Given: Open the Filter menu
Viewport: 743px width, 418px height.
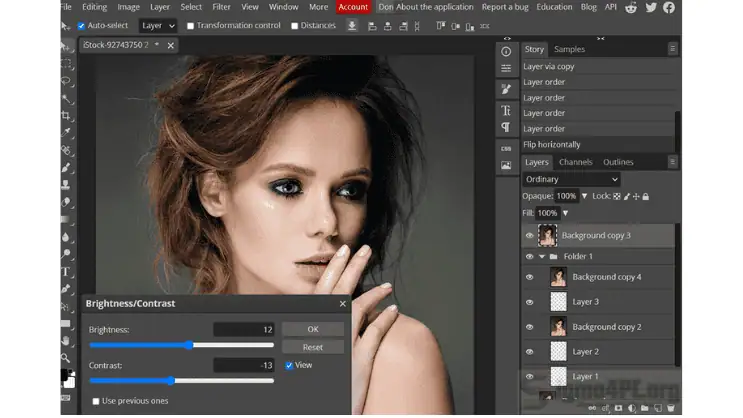Looking at the screenshot, I should pos(221,7).
